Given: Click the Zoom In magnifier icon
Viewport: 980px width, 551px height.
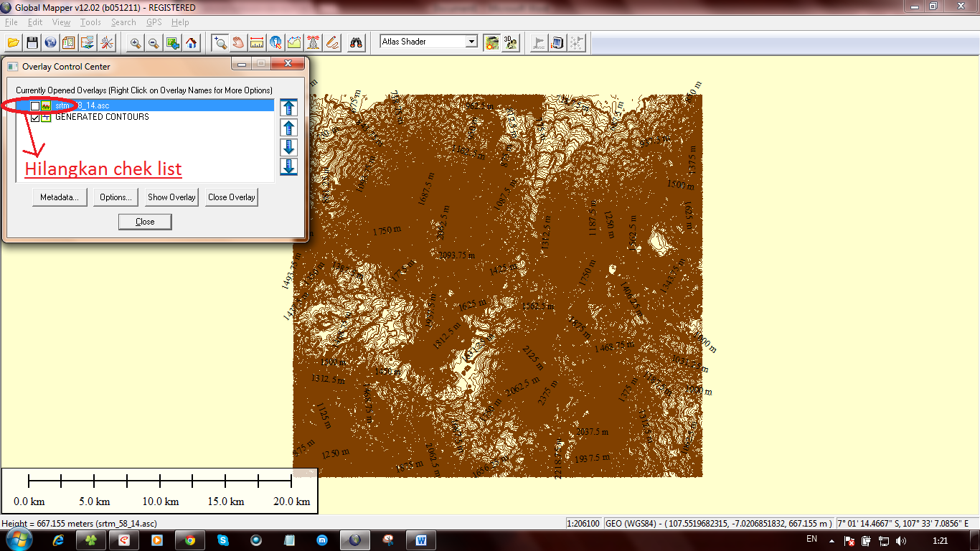Looking at the screenshot, I should [x=135, y=43].
